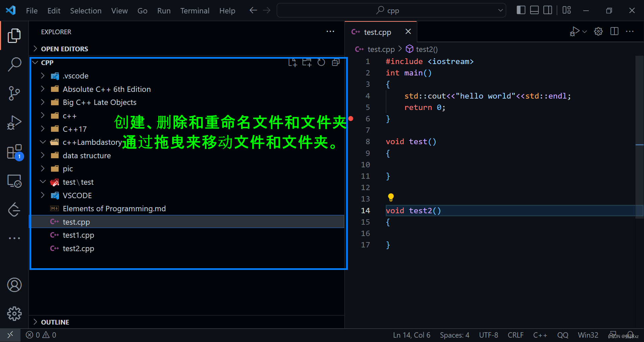The width and height of the screenshot is (644, 342).
Task: Customize layout from title bar
Action: pos(567,10)
